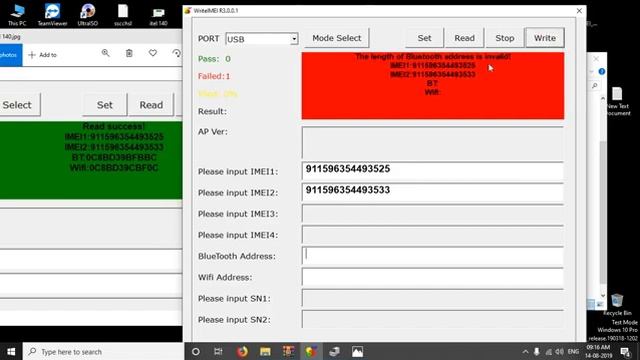
Task: Click the SN2 input field
Action: tap(433, 319)
